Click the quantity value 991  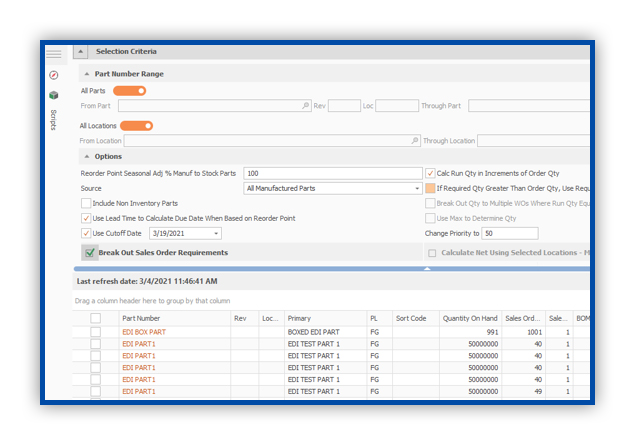492,332
